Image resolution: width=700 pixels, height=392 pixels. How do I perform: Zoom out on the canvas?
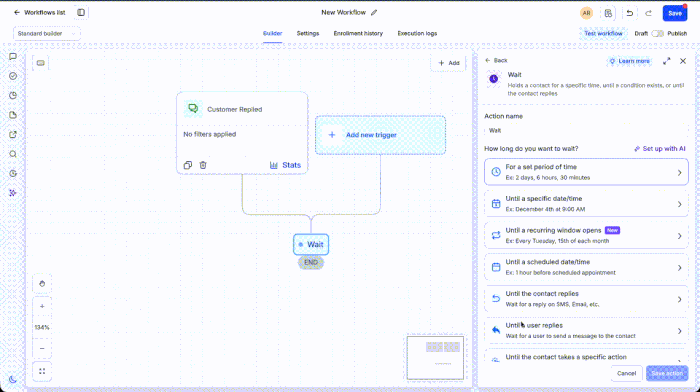click(x=42, y=348)
